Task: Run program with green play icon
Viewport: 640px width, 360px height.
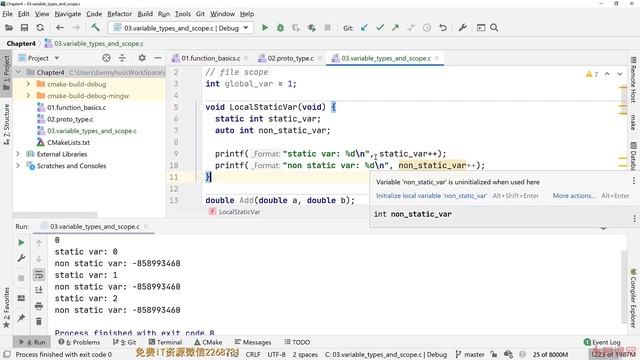Action: (265, 28)
